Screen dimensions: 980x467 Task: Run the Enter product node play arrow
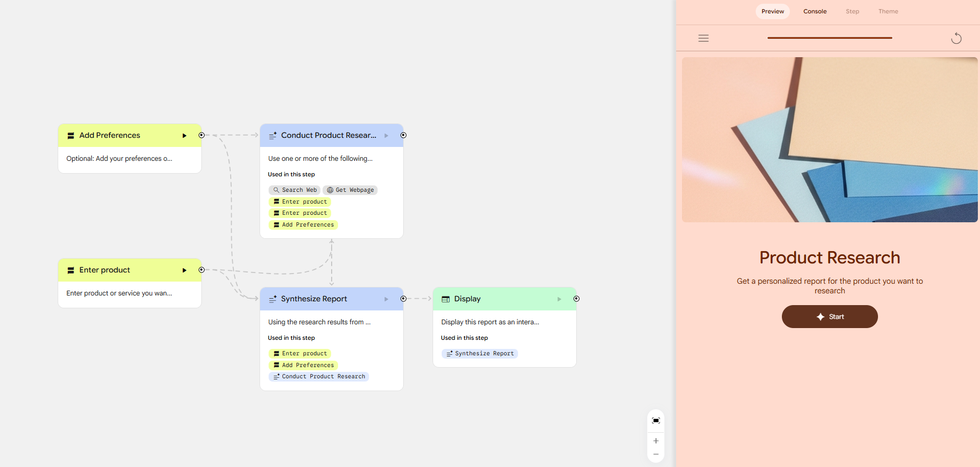[184, 270]
